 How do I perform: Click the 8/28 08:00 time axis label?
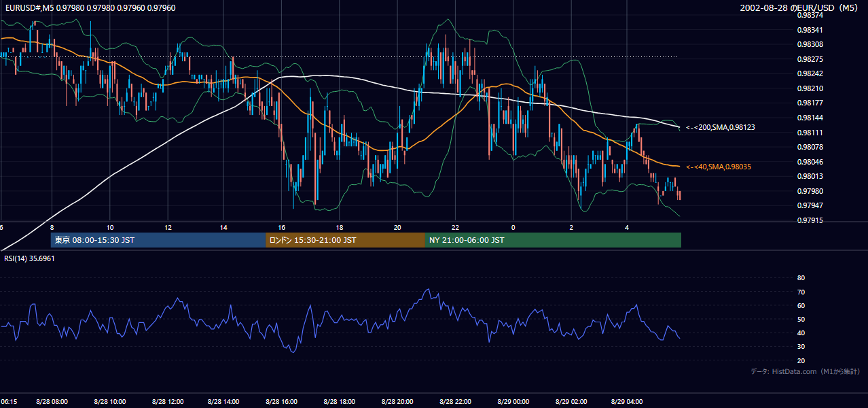click(x=52, y=401)
